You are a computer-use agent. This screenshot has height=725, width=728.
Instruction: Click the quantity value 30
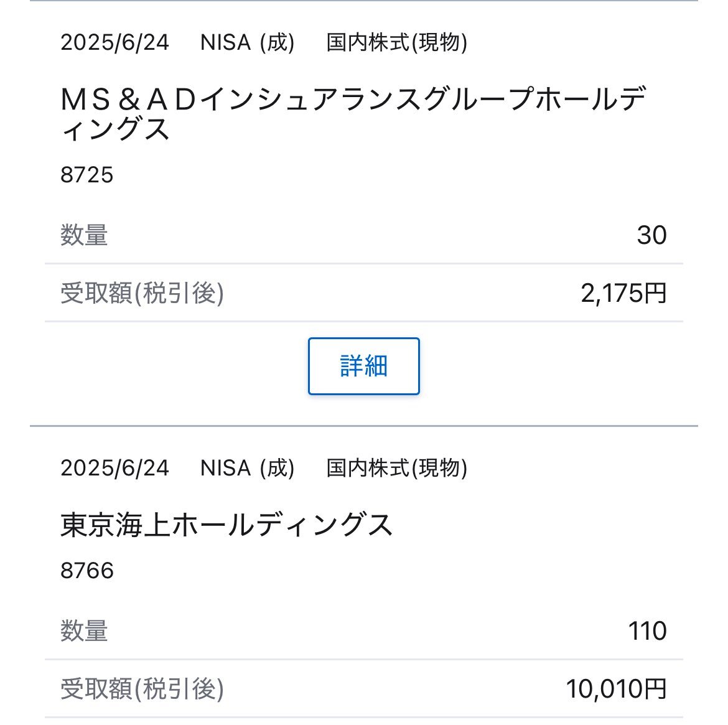(x=652, y=235)
